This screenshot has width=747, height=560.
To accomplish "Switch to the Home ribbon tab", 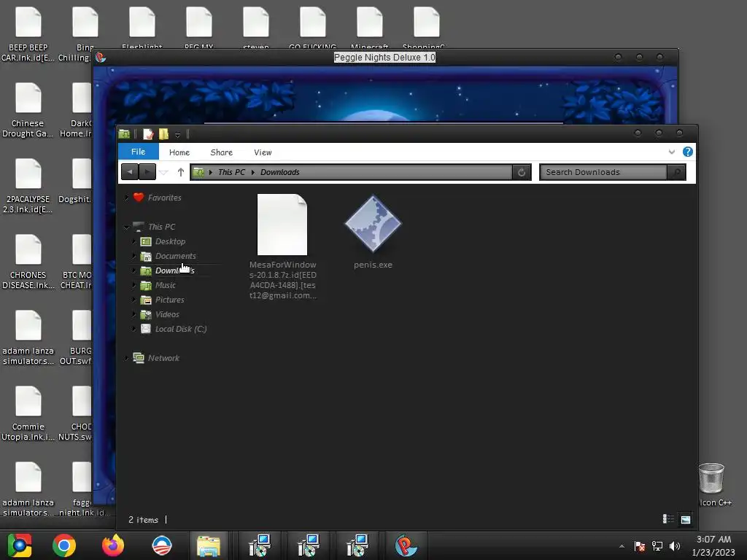I will [x=179, y=152].
